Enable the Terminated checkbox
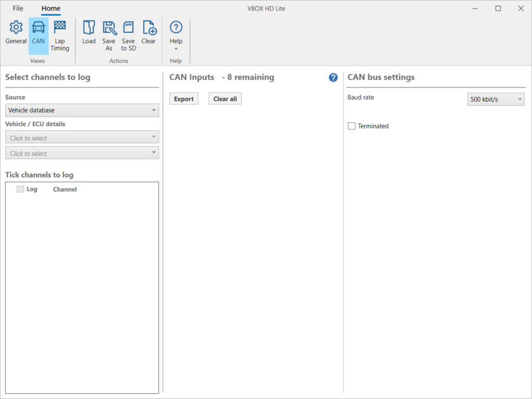This screenshot has height=399, width=532. click(x=352, y=126)
